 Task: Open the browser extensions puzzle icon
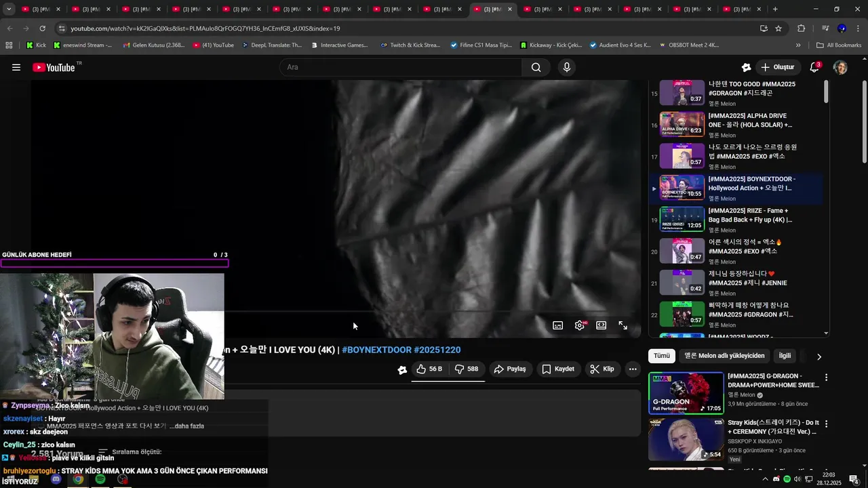point(801,28)
